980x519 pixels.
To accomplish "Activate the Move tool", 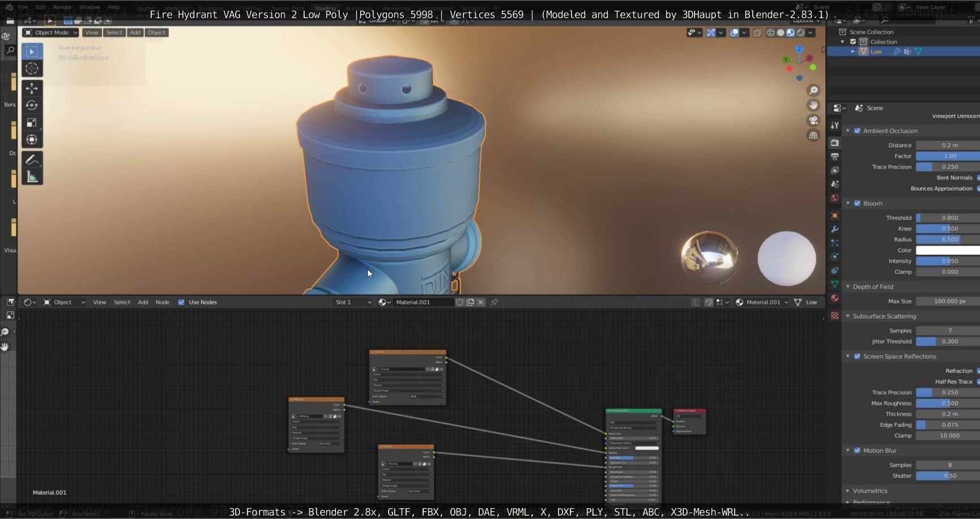I will click(32, 88).
